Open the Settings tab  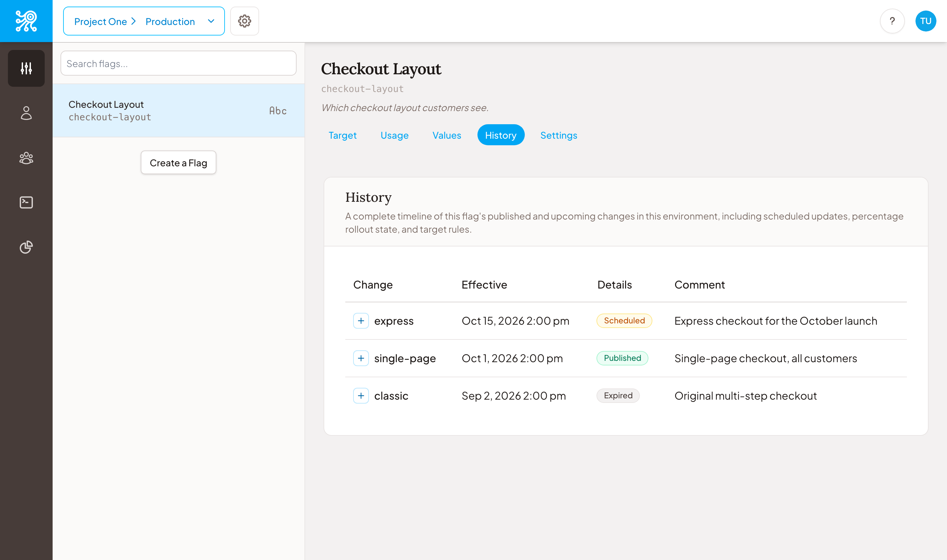click(x=559, y=135)
